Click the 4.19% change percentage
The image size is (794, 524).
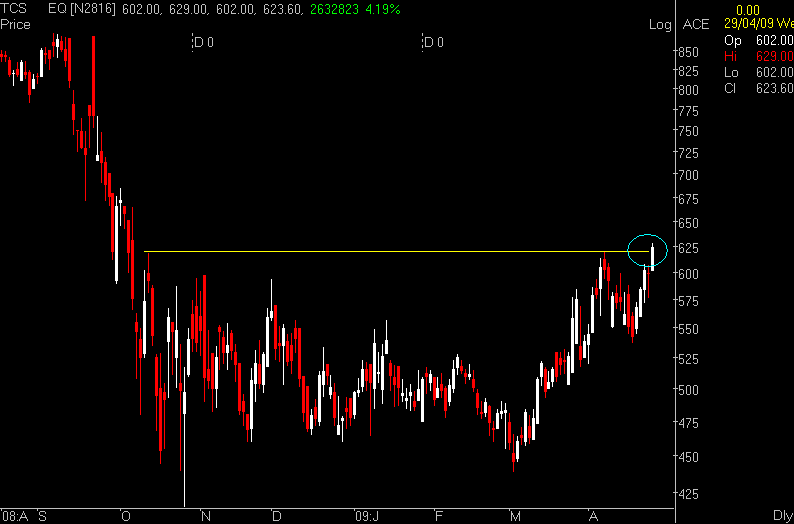382,9
